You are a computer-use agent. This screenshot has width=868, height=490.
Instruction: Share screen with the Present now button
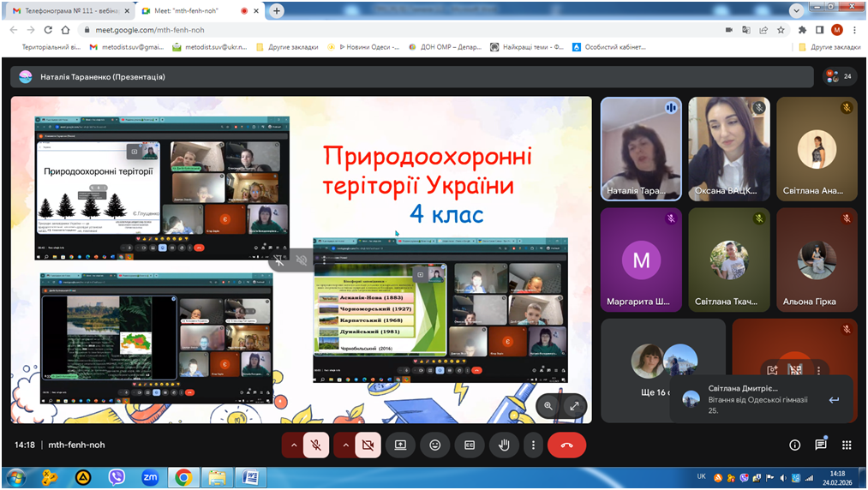400,445
